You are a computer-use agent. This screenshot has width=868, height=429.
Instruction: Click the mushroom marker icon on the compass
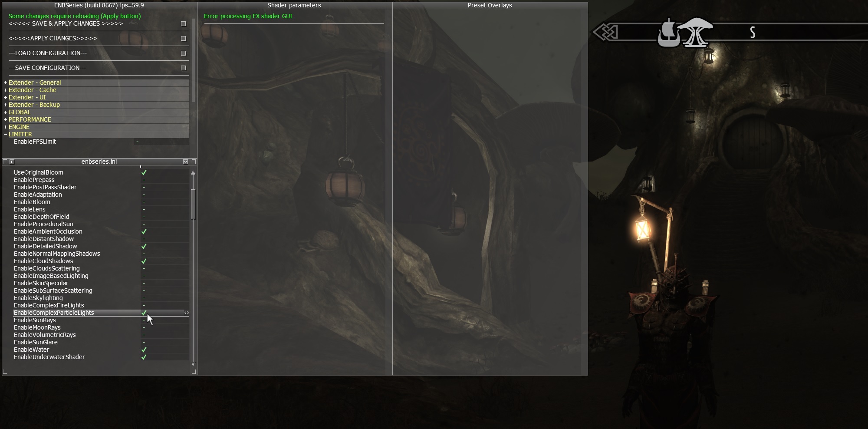pyautogui.click(x=696, y=32)
